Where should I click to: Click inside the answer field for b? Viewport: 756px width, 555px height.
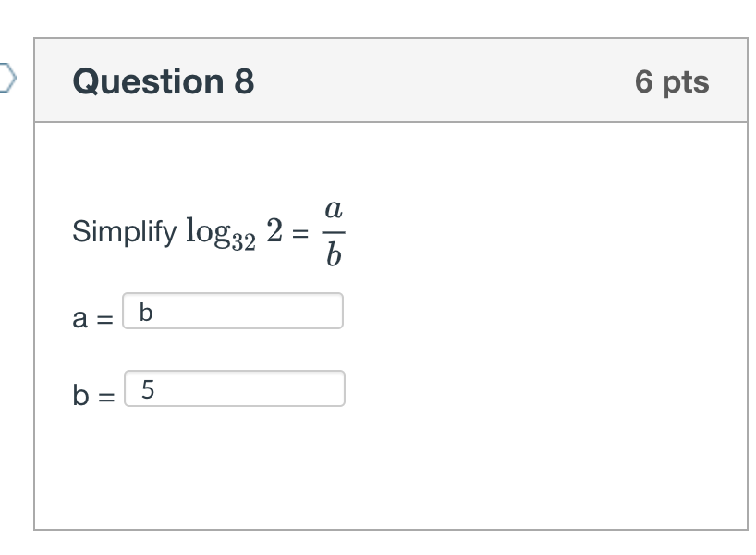point(235,389)
